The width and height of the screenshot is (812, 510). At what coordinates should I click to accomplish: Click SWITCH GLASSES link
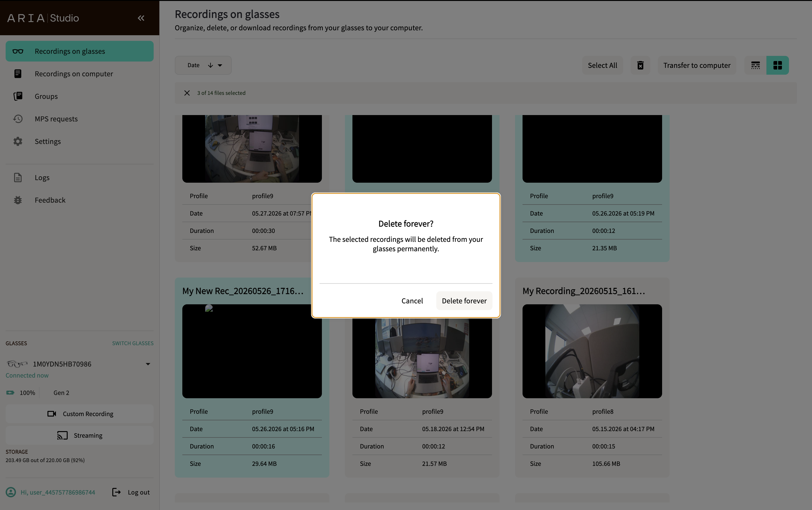tap(133, 343)
